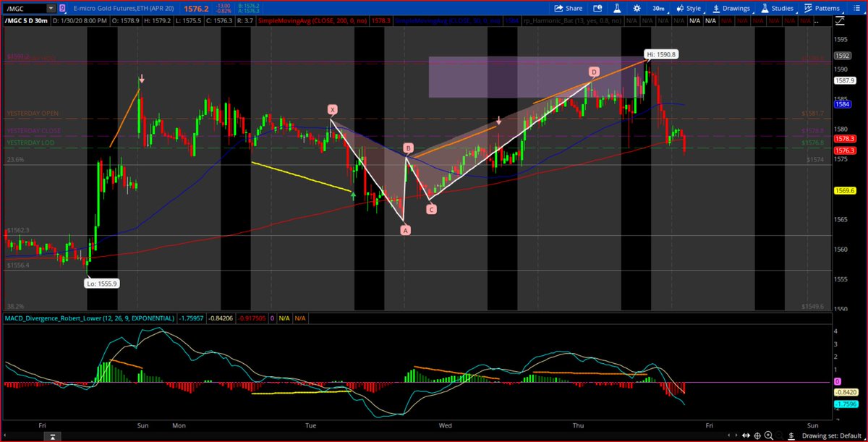Open the Studies dropdown menu
Image resolution: width=868 pixels, height=442 pixels.
coord(777,9)
